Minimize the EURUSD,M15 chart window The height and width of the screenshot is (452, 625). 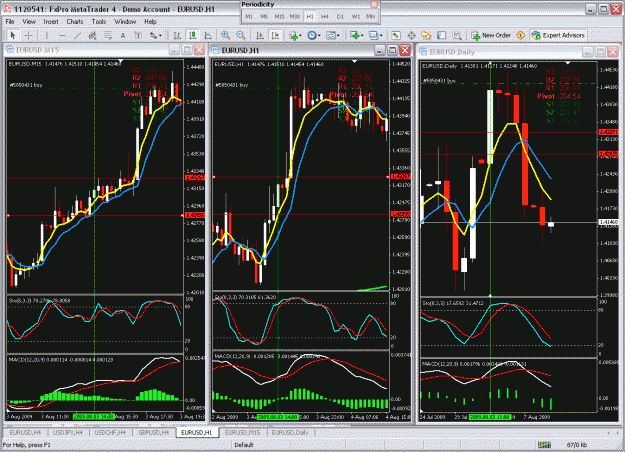tap(174, 50)
